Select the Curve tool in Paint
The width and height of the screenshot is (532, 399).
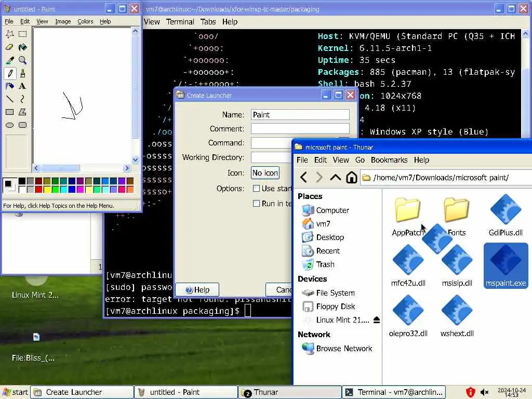click(23, 99)
